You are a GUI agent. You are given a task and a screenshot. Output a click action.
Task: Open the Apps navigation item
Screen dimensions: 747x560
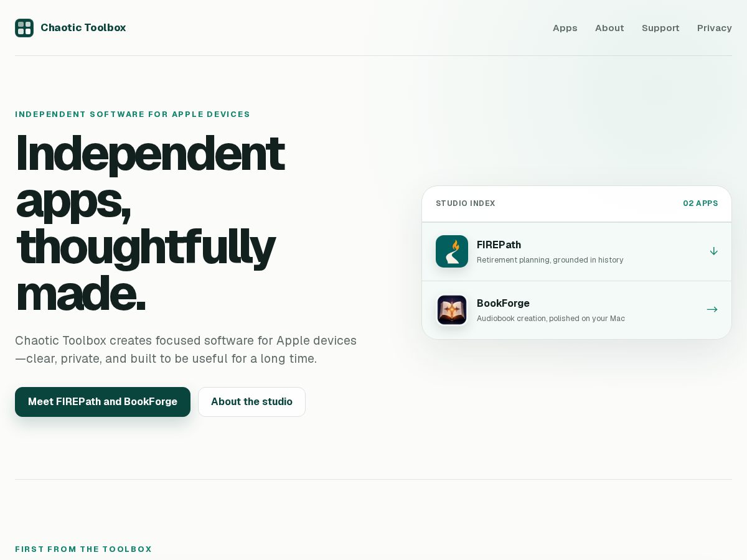coord(565,28)
